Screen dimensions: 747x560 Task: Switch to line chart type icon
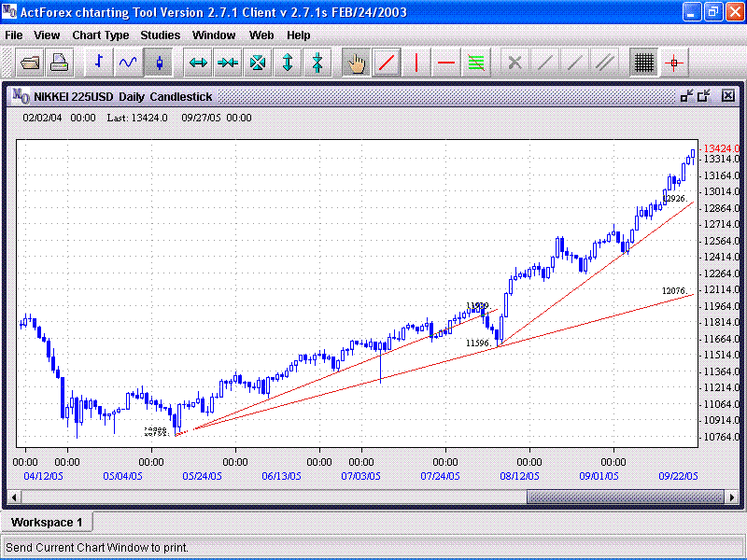pyautogui.click(x=129, y=63)
